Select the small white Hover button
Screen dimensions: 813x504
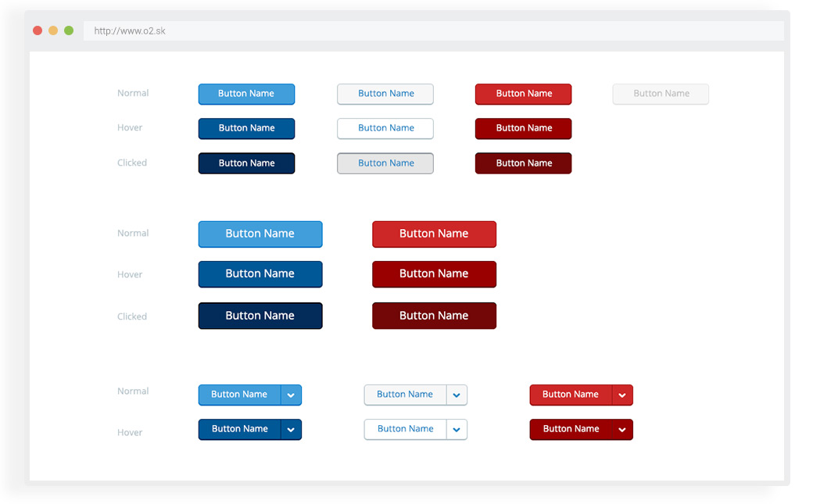pos(385,128)
